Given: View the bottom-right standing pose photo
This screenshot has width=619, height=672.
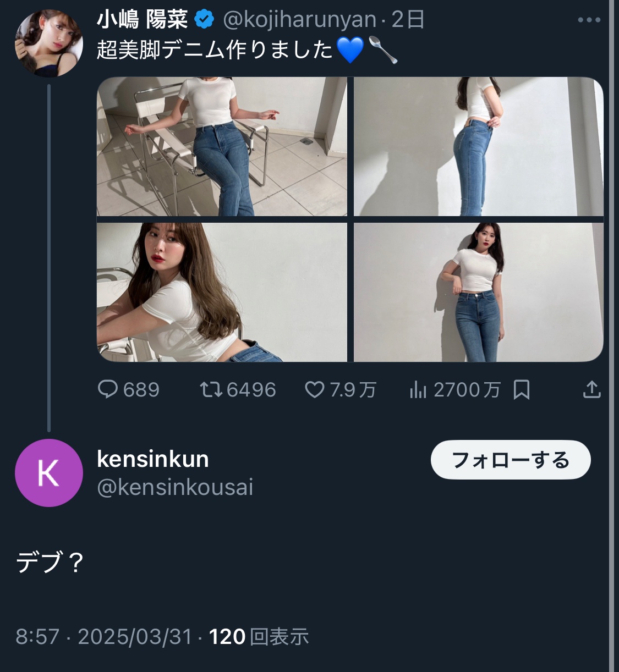Looking at the screenshot, I should tap(478, 292).
